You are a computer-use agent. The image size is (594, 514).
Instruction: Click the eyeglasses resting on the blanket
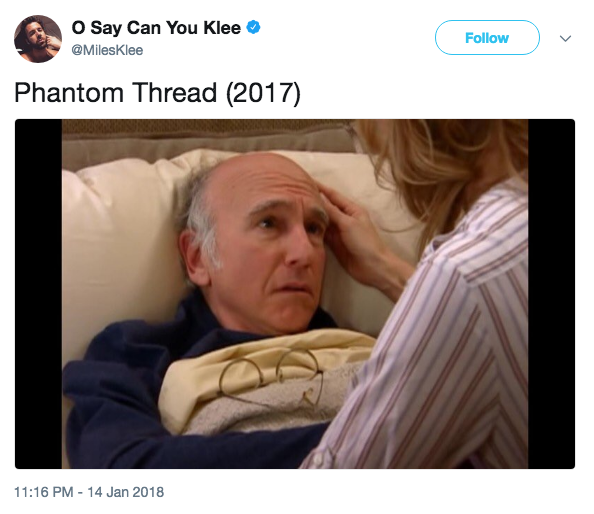[271, 377]
